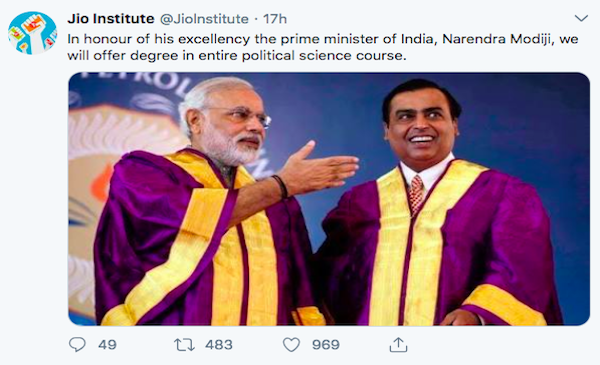
Task: Open the 17h timestamp permalink
Action: (275, 19)
